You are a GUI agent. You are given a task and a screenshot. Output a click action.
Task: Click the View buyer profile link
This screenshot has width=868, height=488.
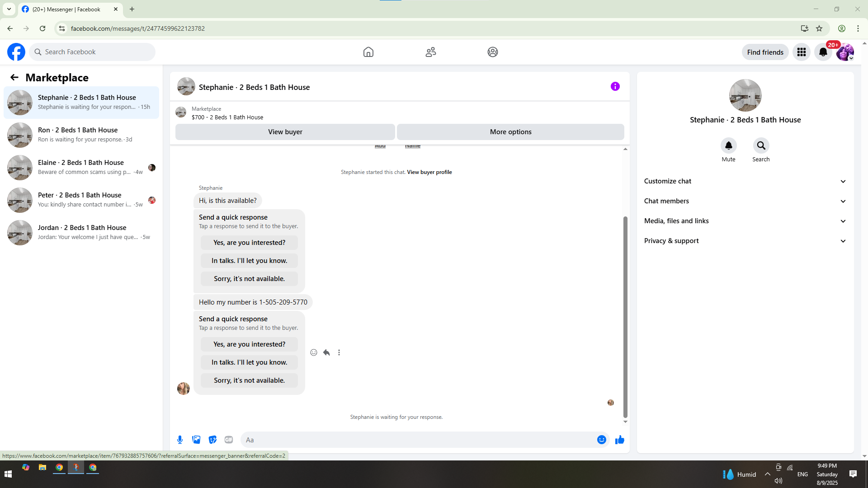pyautogui.click(x=429, y=172)
